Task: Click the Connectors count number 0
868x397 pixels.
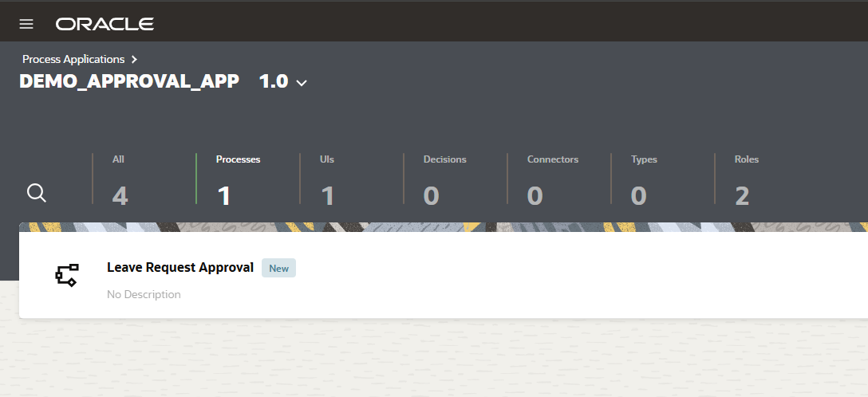Action: pyautogui.click(x=535, y=195)
